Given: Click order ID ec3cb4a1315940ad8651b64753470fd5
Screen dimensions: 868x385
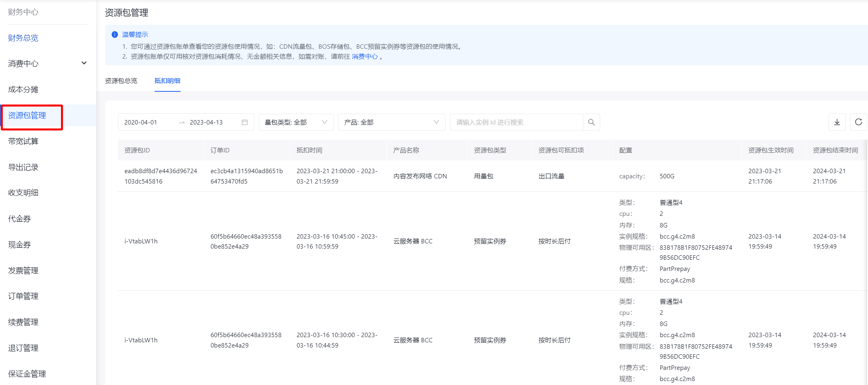Looking at the screenshot, I should pos(247,176).
